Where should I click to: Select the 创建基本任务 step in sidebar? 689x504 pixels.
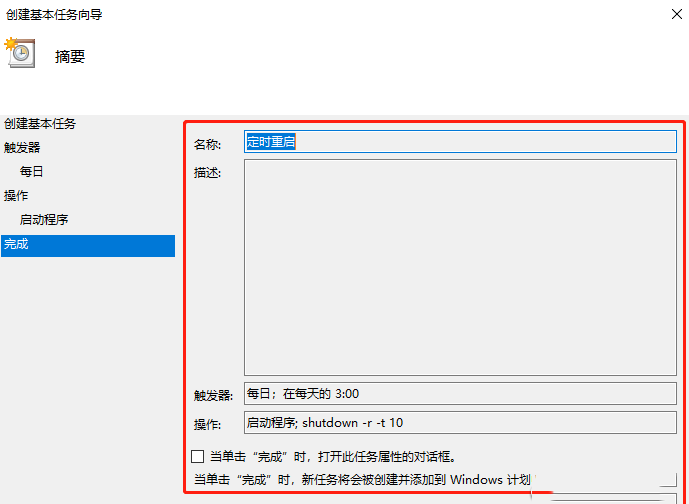(40, 124)
